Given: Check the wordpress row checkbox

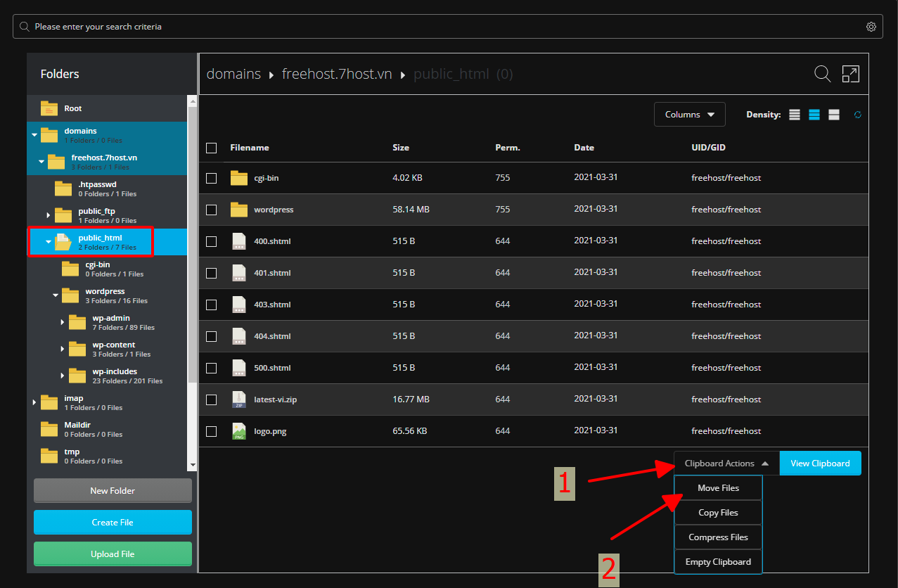Looking at the screenshot, I should tap(211, 210).
